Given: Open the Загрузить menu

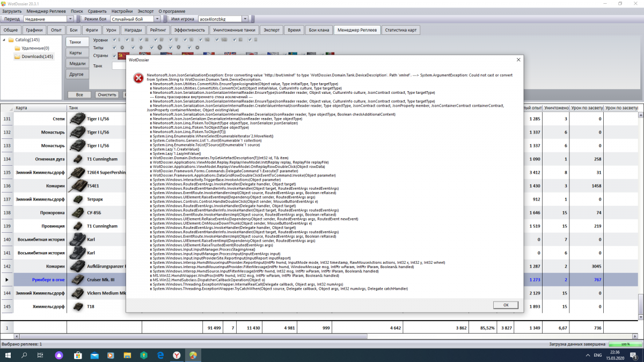Looking at the screenshot, I should [11, 10].
